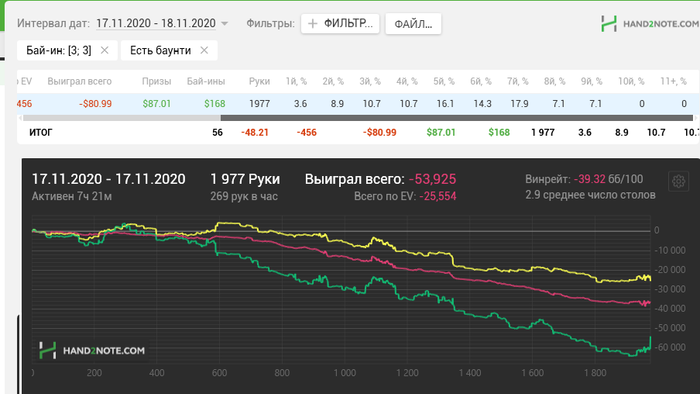
Task: Select the -$80.99 cell in data row
Action: point(96,104)
